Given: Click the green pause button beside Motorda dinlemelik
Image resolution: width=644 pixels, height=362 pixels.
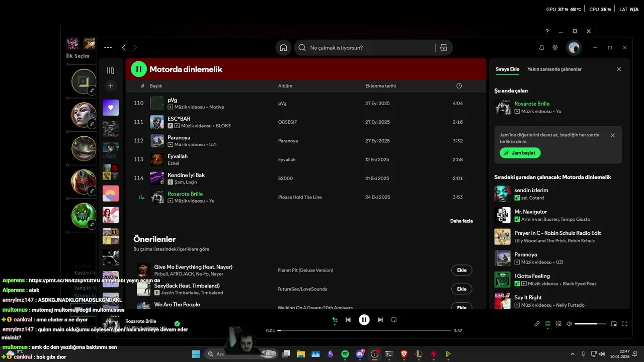Looking at the screenshot, I should point(139,69).
